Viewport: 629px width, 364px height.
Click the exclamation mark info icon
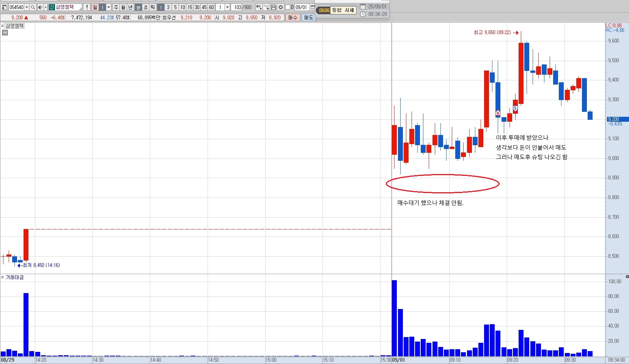87,7
